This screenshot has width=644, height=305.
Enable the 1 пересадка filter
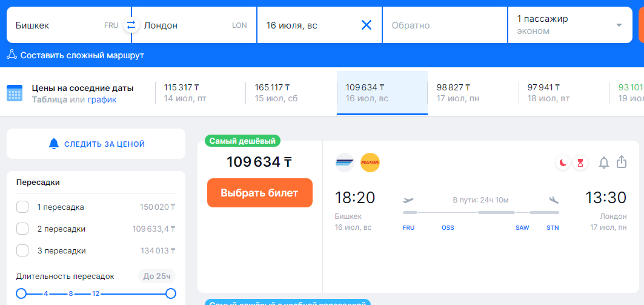coord(22,207)
